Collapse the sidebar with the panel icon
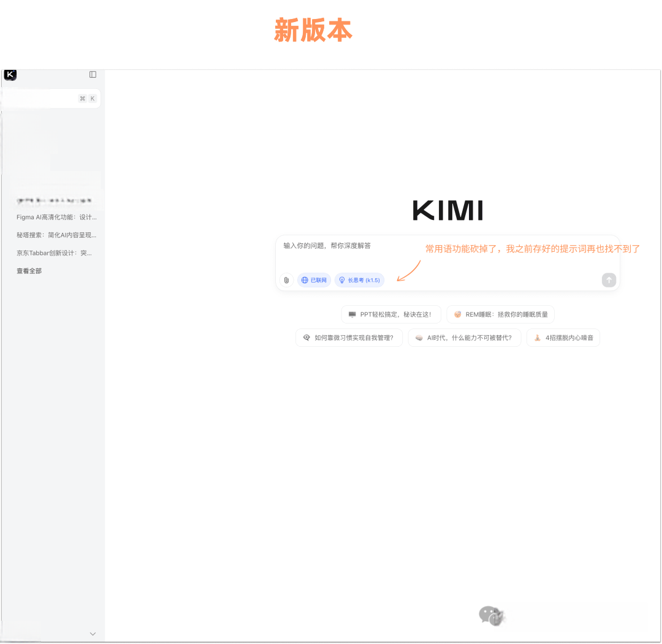662x644 pixels. (93, 75)
